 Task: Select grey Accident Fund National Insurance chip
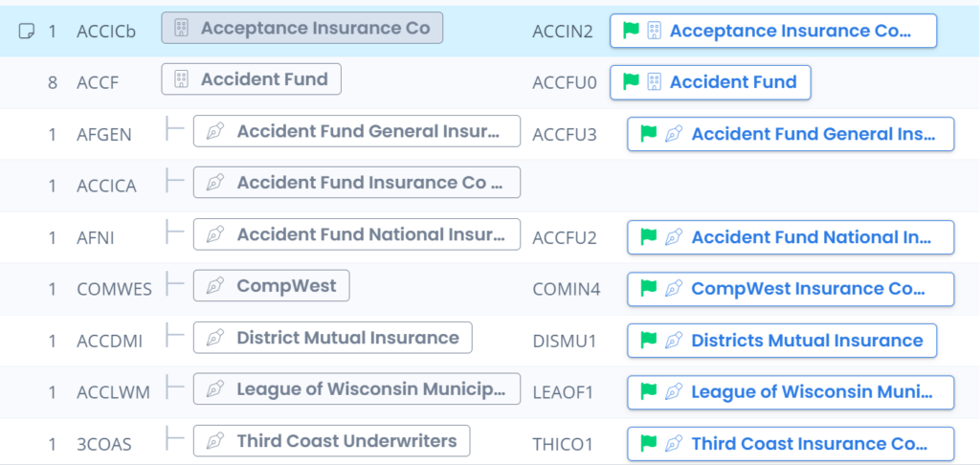[x=368, y=234]
